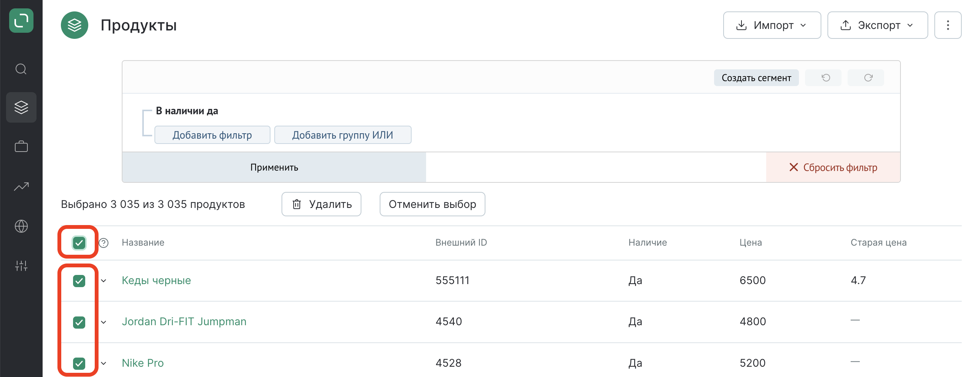Open the Экспорт dropdown
The image size is (980, 377).
point(877,25)
